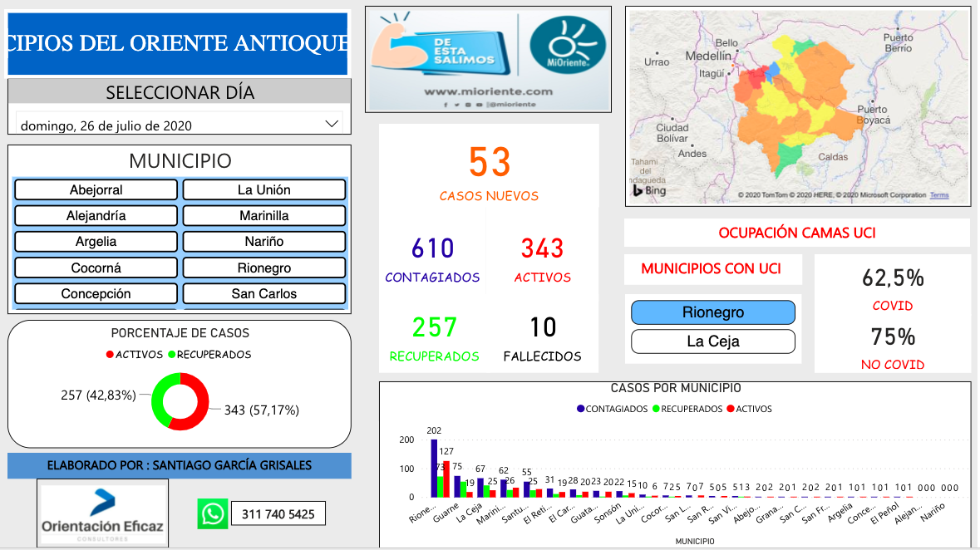The image size is (980, 550).
Task: Click the tall blue Rionegro bar in chart
Action: point(434,468)
